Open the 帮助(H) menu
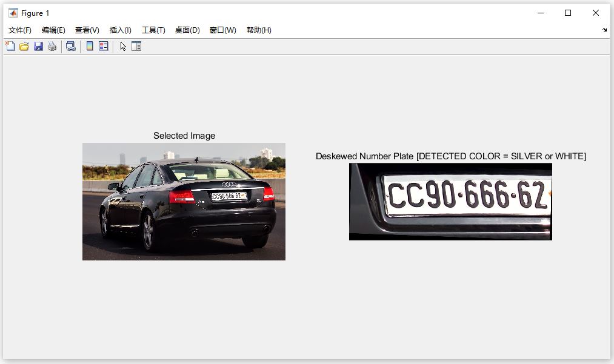Image resolution: width=614 pixels, height=364 pixels. point(259,30)
